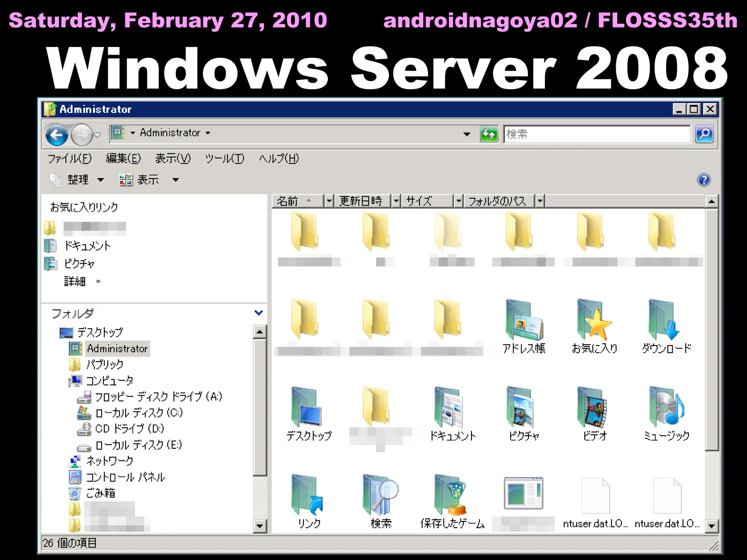
Task: Select the ピクチャ folder icon in file pane
Action: pyautogui.click(x=524, y=414)
